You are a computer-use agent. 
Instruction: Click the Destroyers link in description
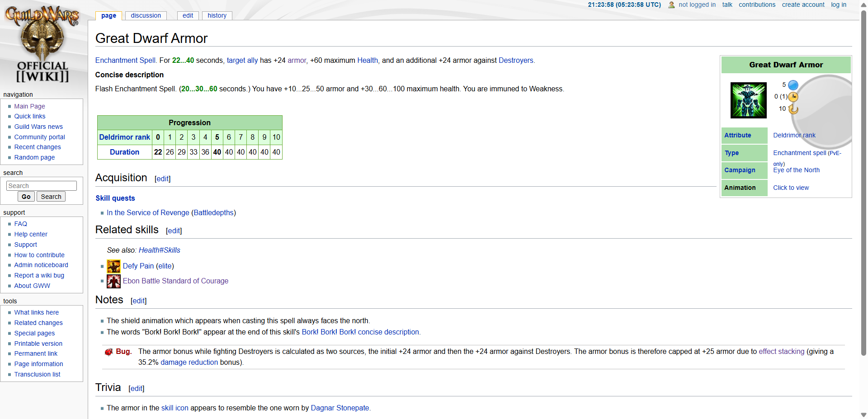pos(516,60)
